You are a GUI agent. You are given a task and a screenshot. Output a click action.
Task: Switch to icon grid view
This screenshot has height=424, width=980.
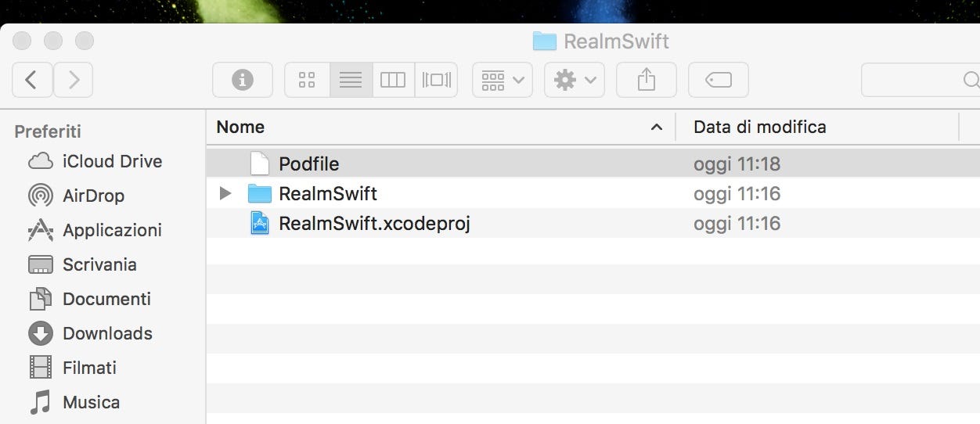click(x=307, y=80)
